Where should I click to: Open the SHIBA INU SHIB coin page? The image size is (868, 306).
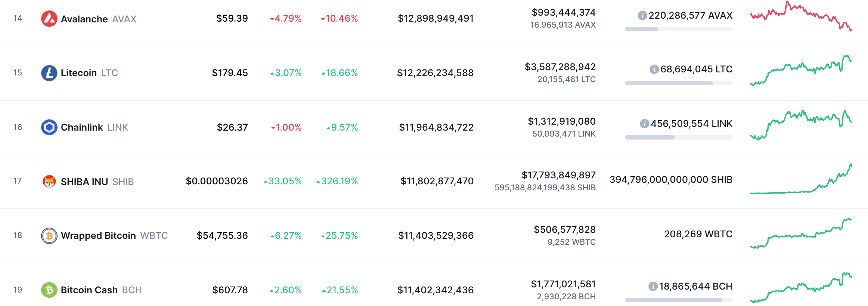(x=84, y=182)
